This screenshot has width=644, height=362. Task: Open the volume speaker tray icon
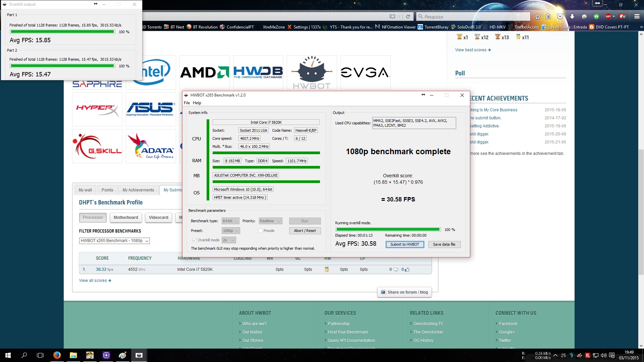tap(604, 355)
